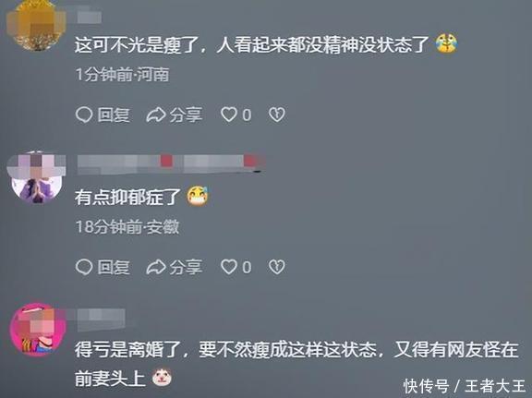Click 分享 text under the 河南 comment
532x398 pixels.
pyautogui.click(x=186, y=115)
